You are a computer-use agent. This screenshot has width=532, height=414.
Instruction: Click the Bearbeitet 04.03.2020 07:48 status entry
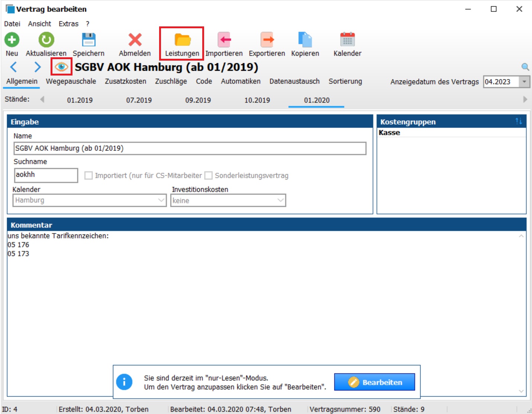231,409
